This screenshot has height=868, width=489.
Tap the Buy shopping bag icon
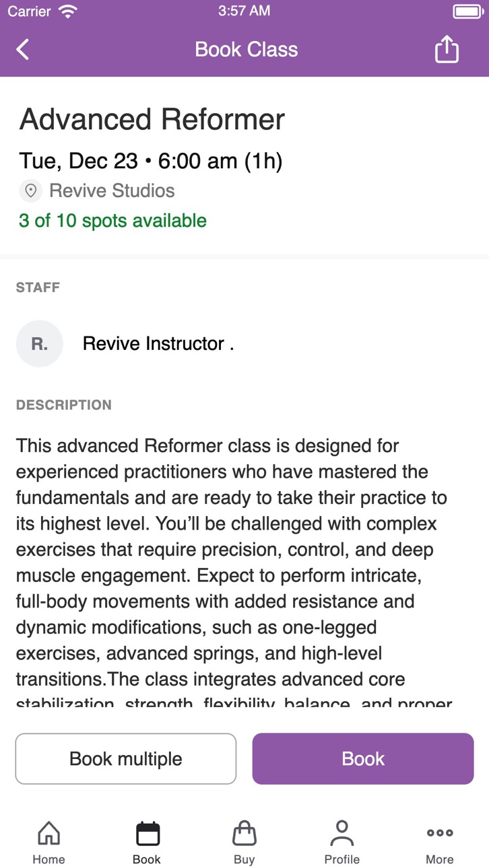pyautogui.click(x=244, y=833)
